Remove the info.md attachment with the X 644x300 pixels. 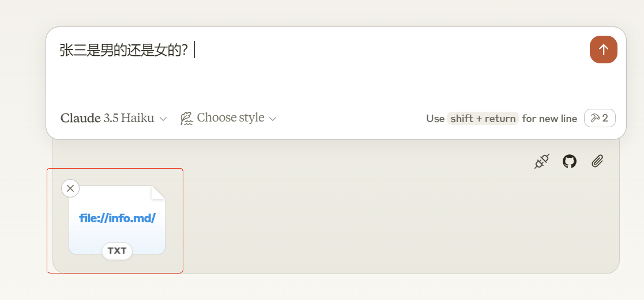(70, 188)
